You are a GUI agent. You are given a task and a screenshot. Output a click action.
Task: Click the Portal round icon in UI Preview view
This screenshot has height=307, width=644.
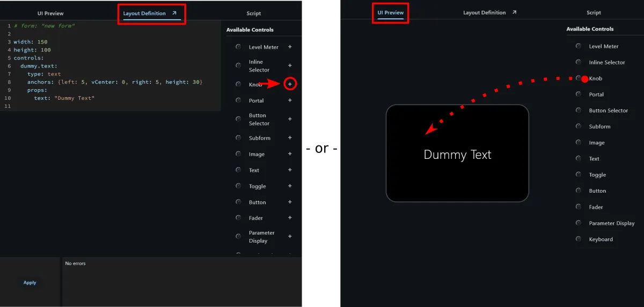click(x=579, y=94)
